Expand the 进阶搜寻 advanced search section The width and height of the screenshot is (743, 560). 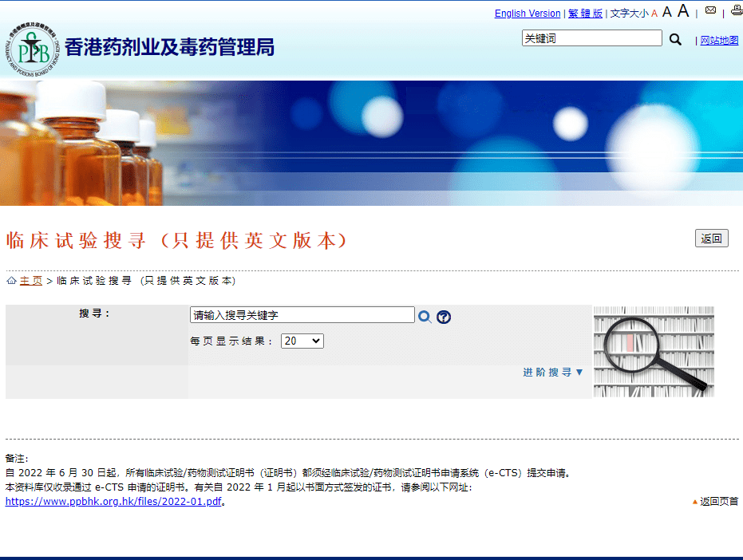tap(552, 373)
